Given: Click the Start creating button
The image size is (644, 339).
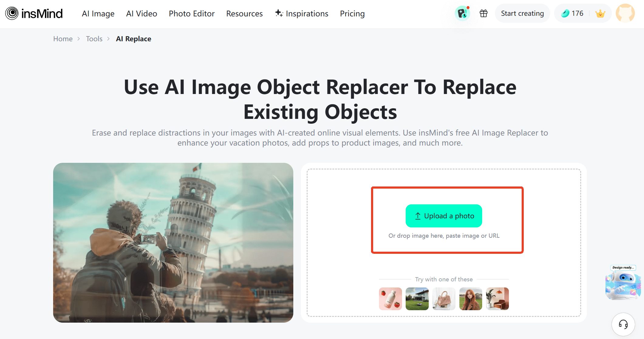Looking at the screenshot, I should [522, 13].
